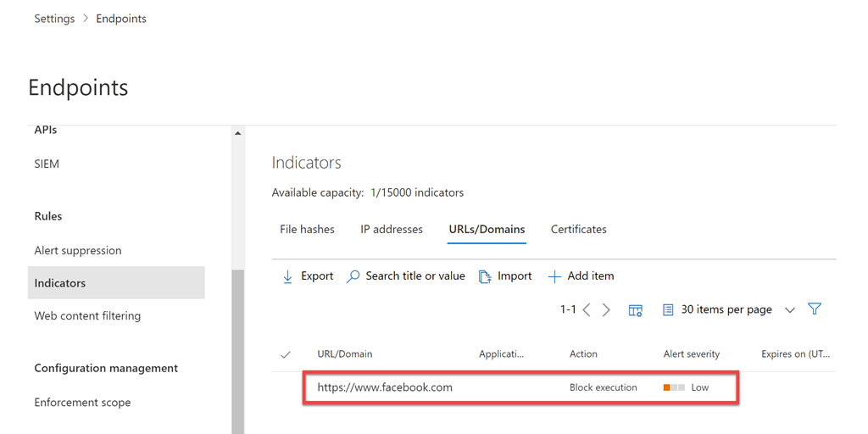Screen dimensions: 868x434
Task: Click the Export download arrow icon
Action: (x=287, y=276)
